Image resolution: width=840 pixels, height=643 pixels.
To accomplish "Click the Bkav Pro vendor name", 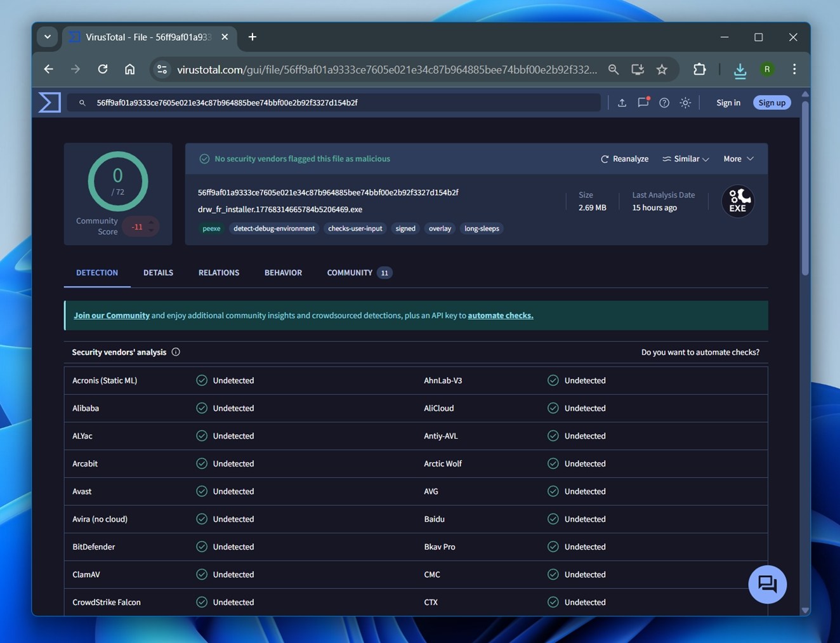I will coord(440,547).
